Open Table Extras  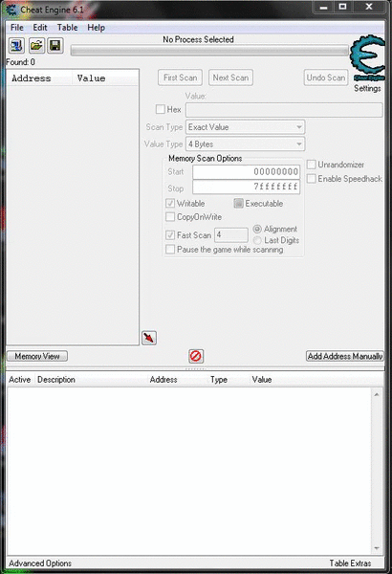[x=350, y=563]
